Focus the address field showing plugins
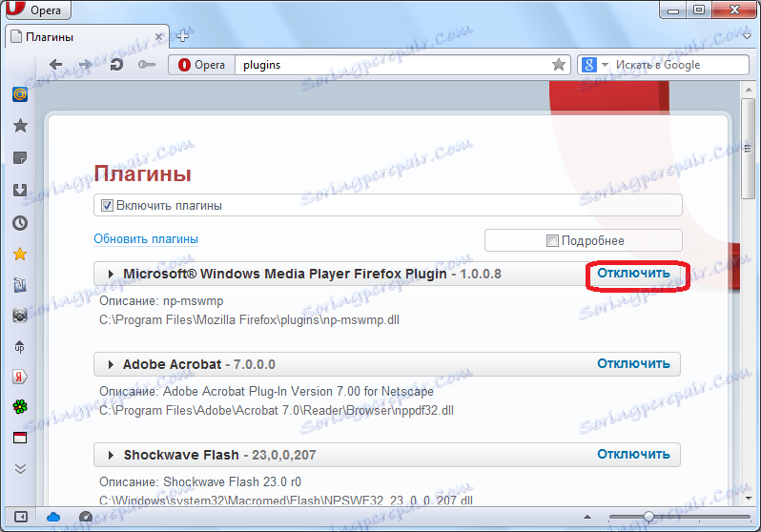Image resolution: width=761 pixels, height=532 pixels. [x=391, y=65]
